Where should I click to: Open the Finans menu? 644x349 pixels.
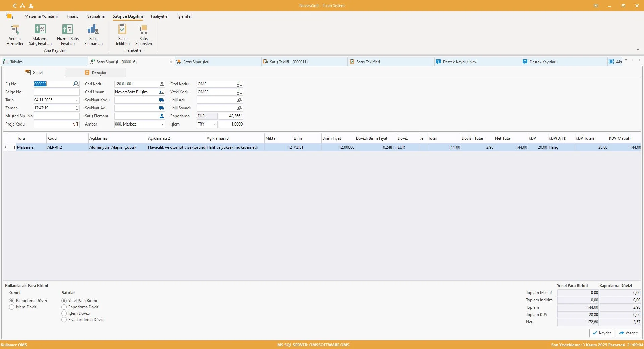coord(72,16)
